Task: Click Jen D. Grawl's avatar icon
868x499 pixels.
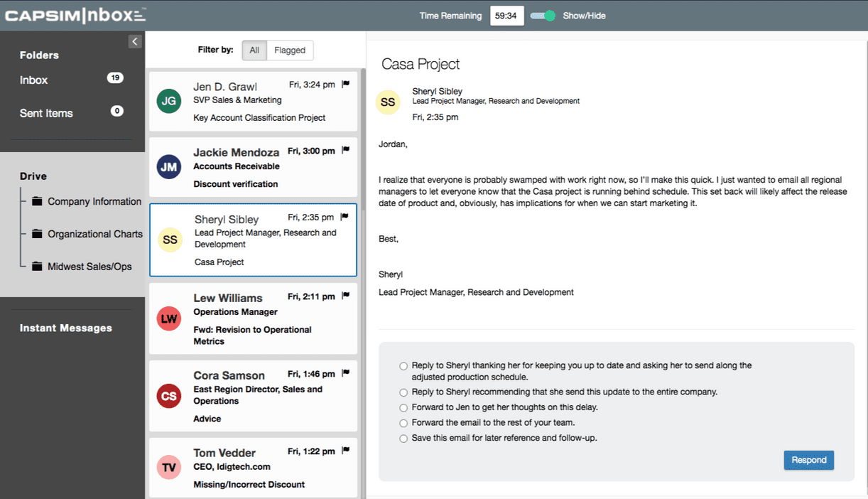Action: 168,101
